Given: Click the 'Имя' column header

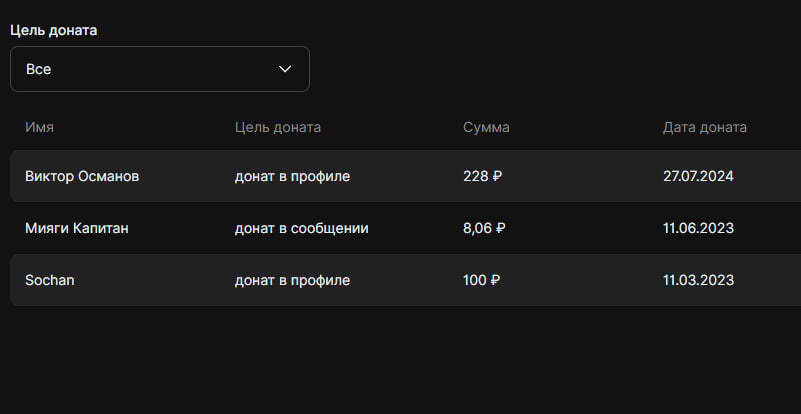Looking at the screenshot, I should pyautogui.click(x=39, y=127).
